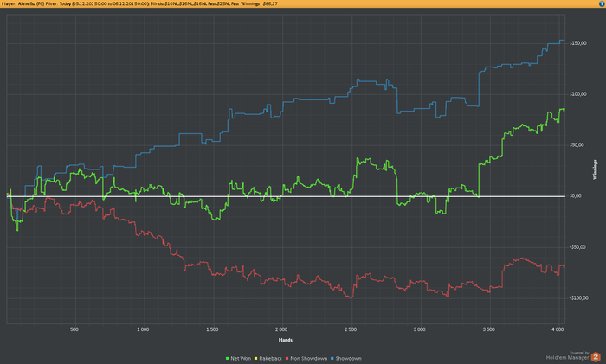606x364 pixels.
Task: Toggle the Showdown legend series
Action: 345,358
